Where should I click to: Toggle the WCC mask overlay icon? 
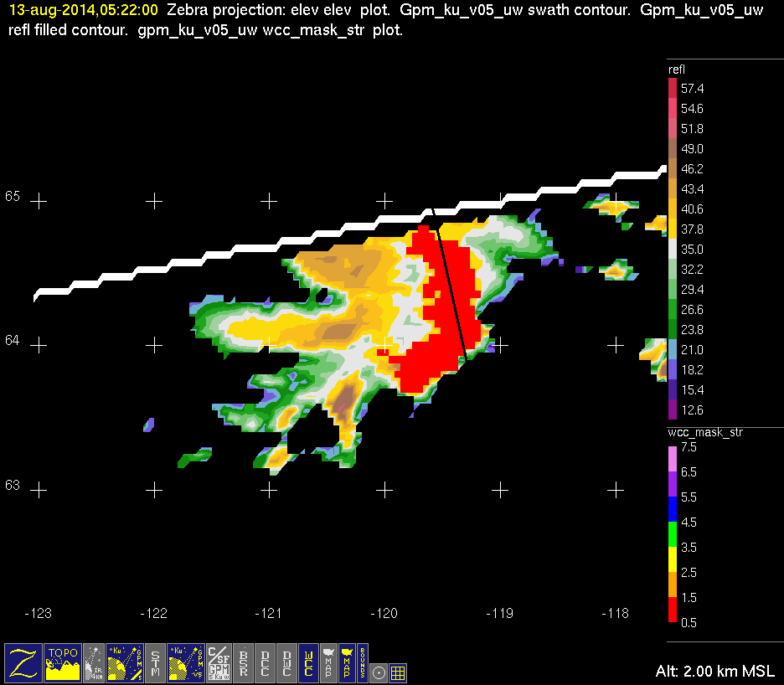click(308, 662)
